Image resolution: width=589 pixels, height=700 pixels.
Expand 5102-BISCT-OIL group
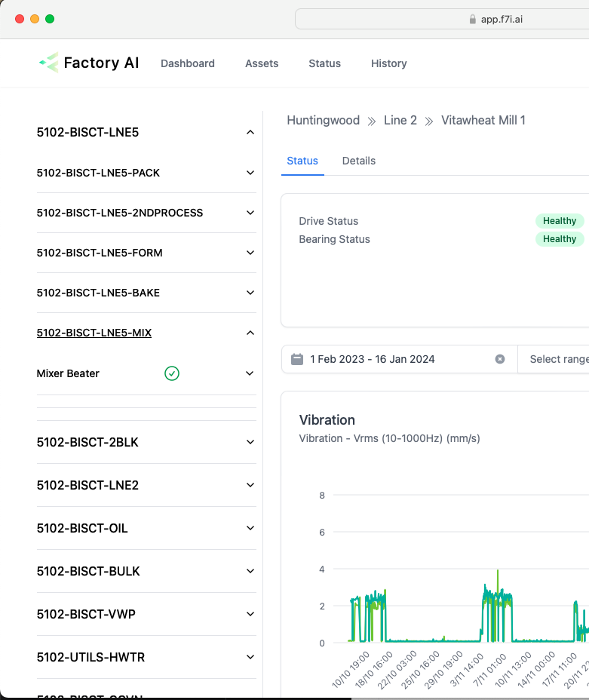pyautogui.click(x=250, y=528)
